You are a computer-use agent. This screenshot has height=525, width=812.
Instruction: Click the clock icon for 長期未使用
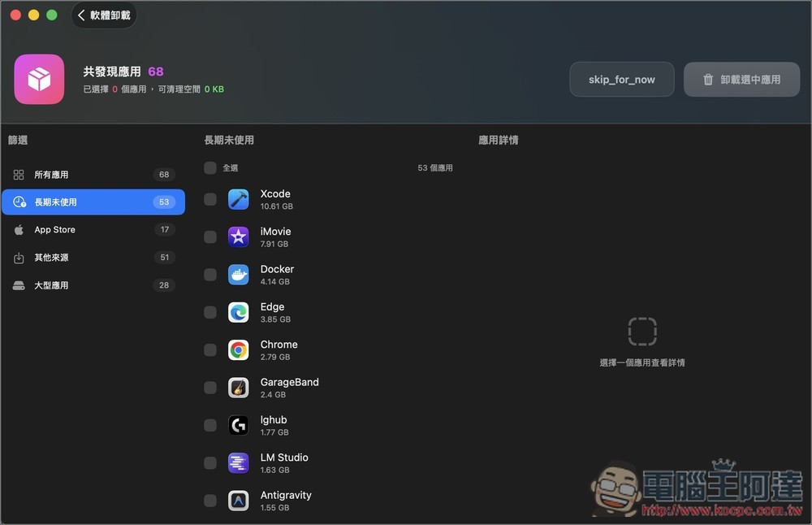[x=19, y=202]
